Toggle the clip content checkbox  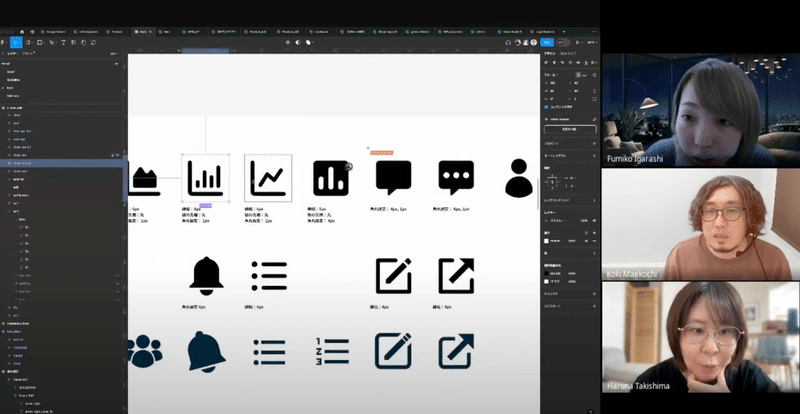[x=546, y=107]
